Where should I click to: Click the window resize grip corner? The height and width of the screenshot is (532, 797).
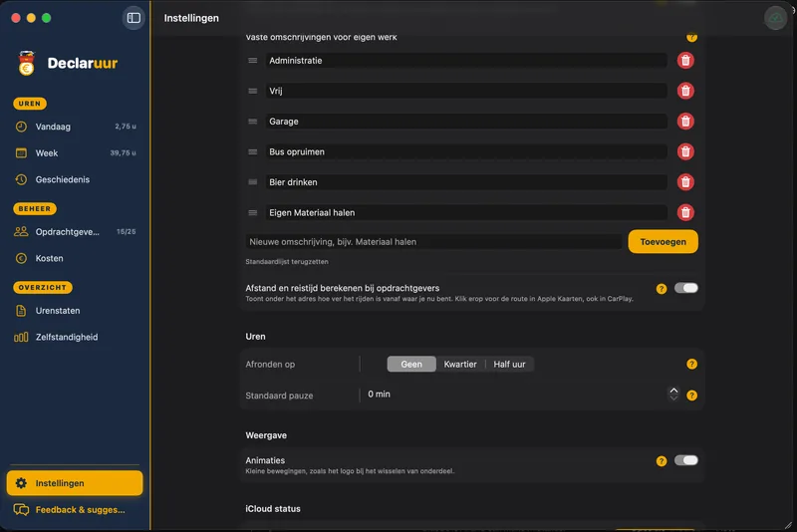click(x=788, y=525)
